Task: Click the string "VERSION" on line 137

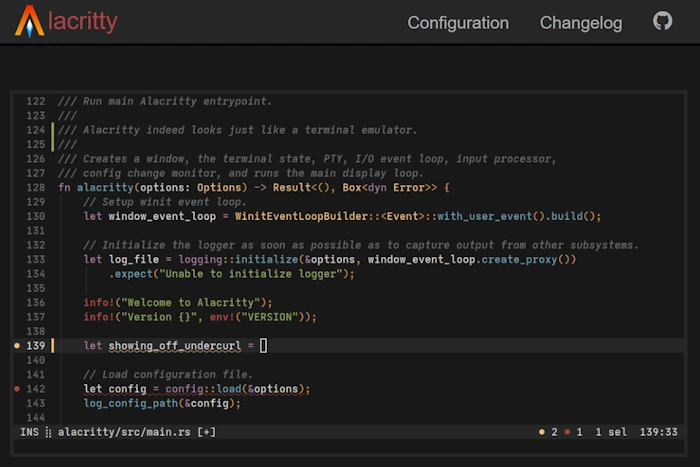Action: coord(270,317)
